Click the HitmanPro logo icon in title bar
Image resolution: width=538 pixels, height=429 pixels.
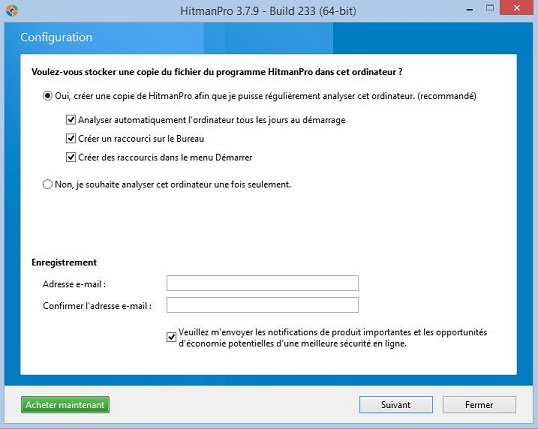12,11
